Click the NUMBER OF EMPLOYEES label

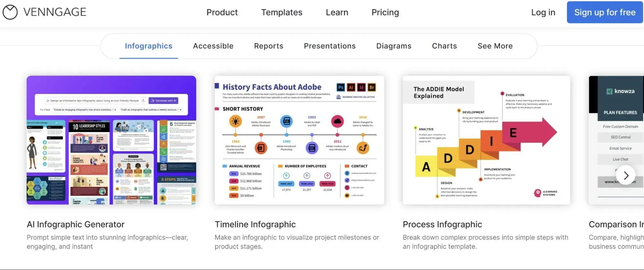pos(305,166)
